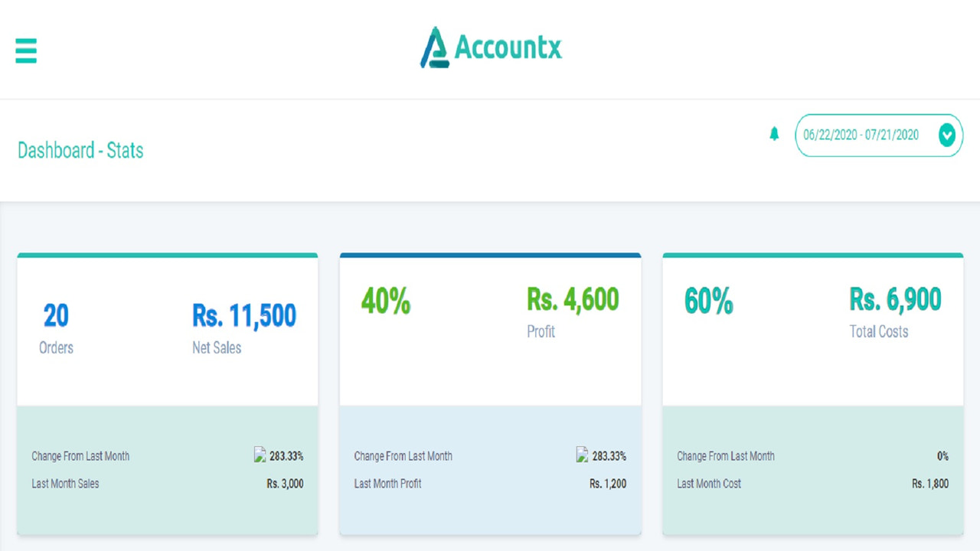This screenshot has width=980, height=551.
Task: Click 283.33% change in sales card
Action: (x=286, y=456)
